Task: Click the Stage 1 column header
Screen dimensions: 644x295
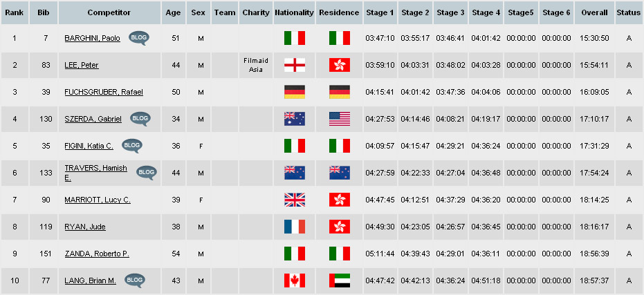Action: click(x=380, y=12)
